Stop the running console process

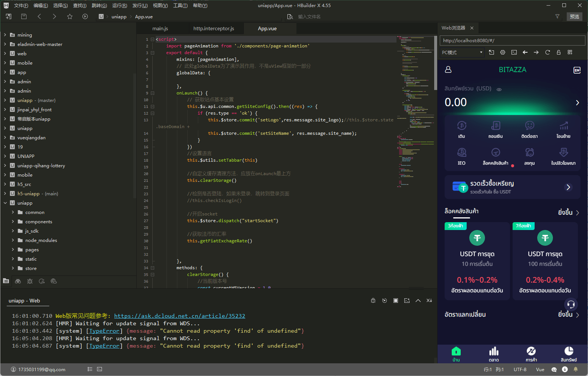pyautogui.click(x=396, y=301)
